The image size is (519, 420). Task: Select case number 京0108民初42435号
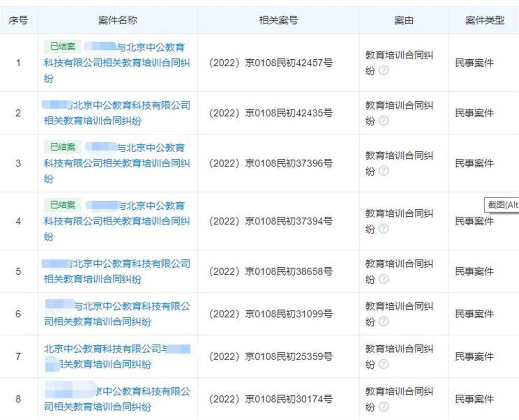coord(289,113)
